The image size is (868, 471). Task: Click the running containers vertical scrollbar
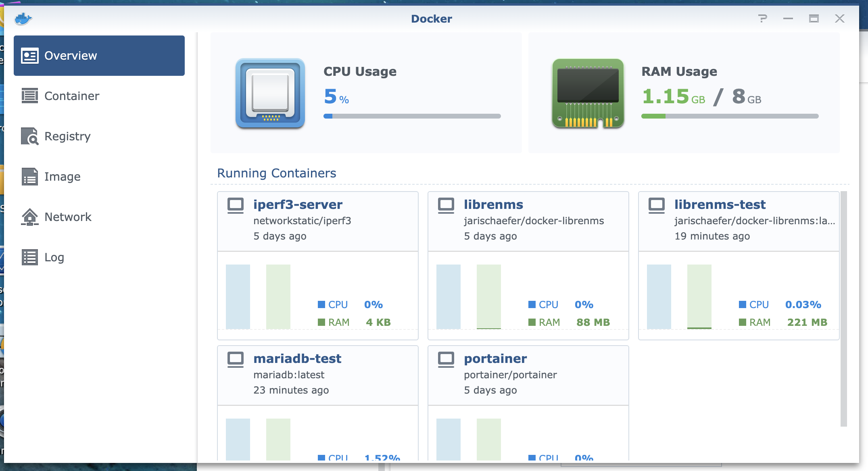843,308
